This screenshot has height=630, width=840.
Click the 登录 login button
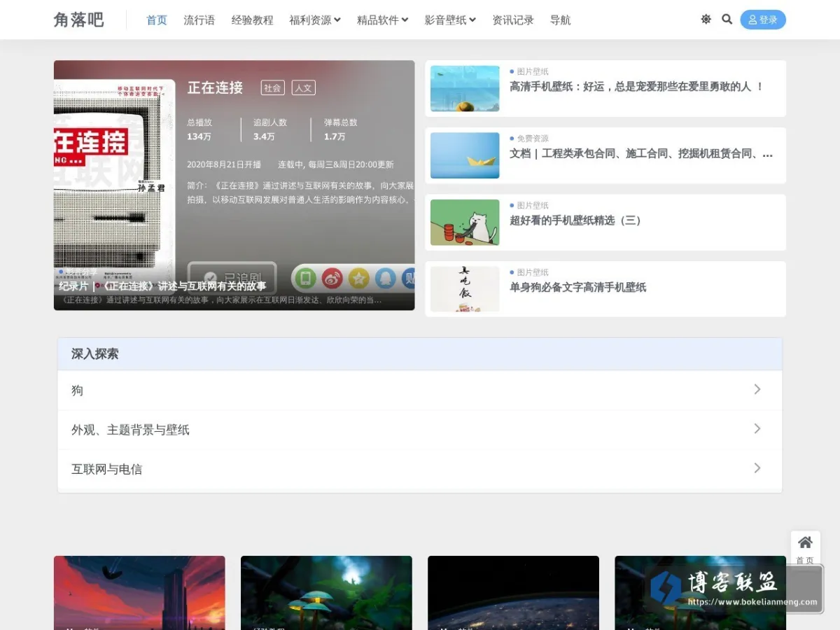(763, 20)
